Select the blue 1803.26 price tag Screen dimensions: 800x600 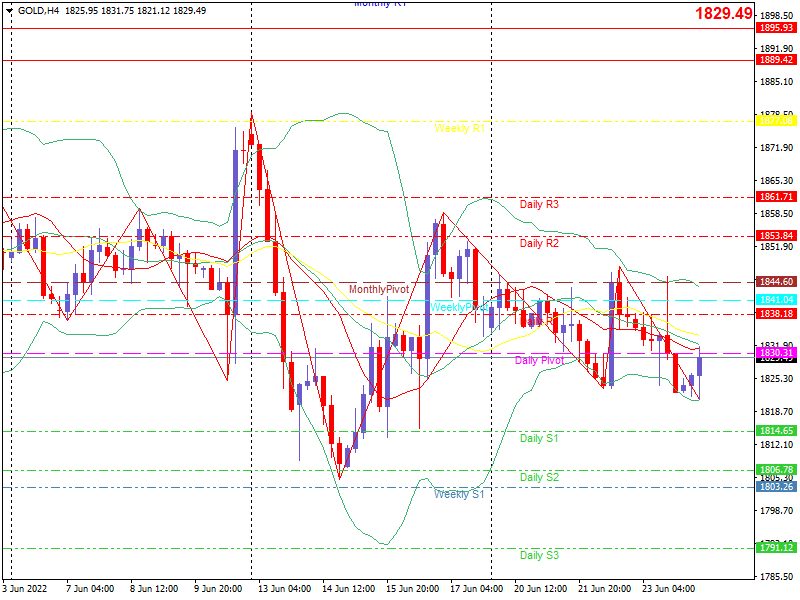pyautogui.click(x=776, y=487)
